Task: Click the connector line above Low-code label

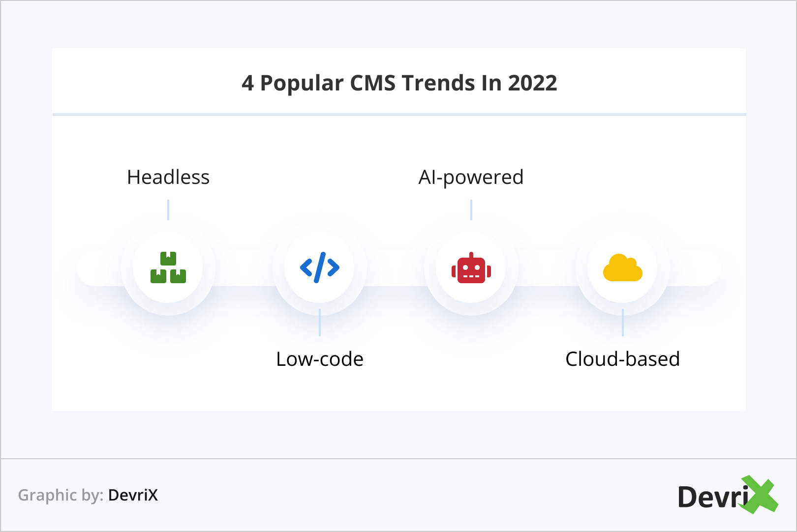Action: click(320, 323)
